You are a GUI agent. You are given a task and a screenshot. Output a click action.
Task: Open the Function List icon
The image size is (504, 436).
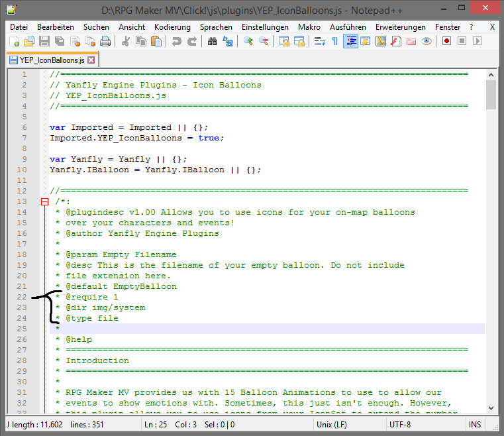point(396,41)
